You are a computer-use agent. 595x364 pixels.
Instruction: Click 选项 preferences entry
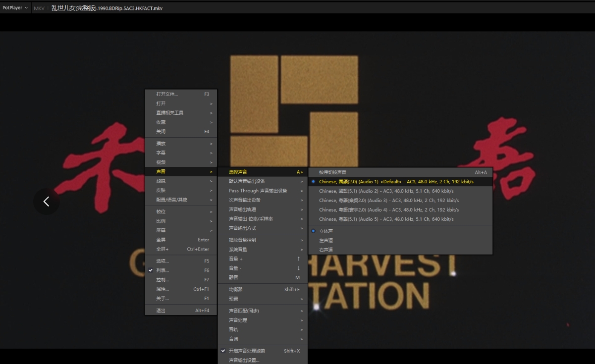(162, 261)
